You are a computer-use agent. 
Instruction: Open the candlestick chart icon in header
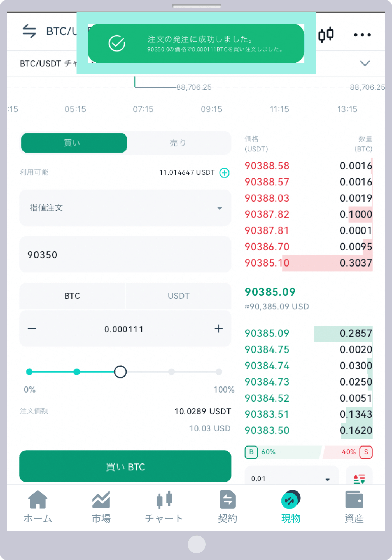click(326, 35)
